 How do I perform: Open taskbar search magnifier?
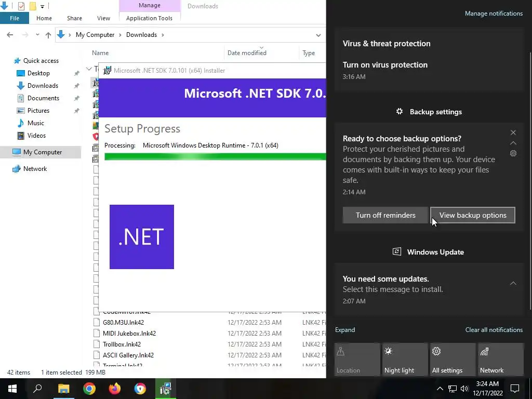[37, 389]
